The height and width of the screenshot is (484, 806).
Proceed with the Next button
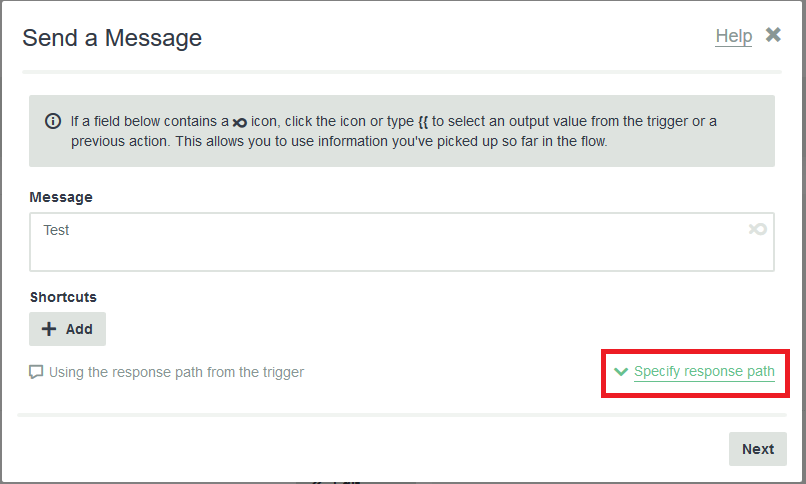point(758,449)
